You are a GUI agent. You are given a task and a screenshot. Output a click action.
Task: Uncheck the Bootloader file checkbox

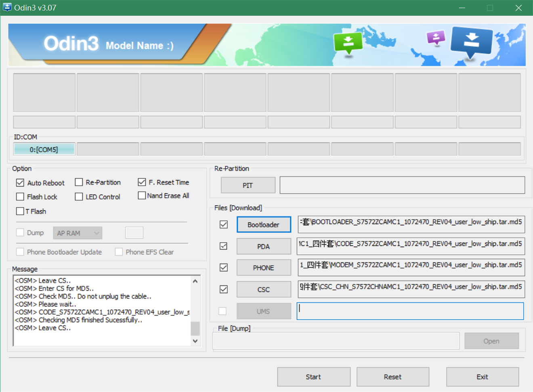224,224
